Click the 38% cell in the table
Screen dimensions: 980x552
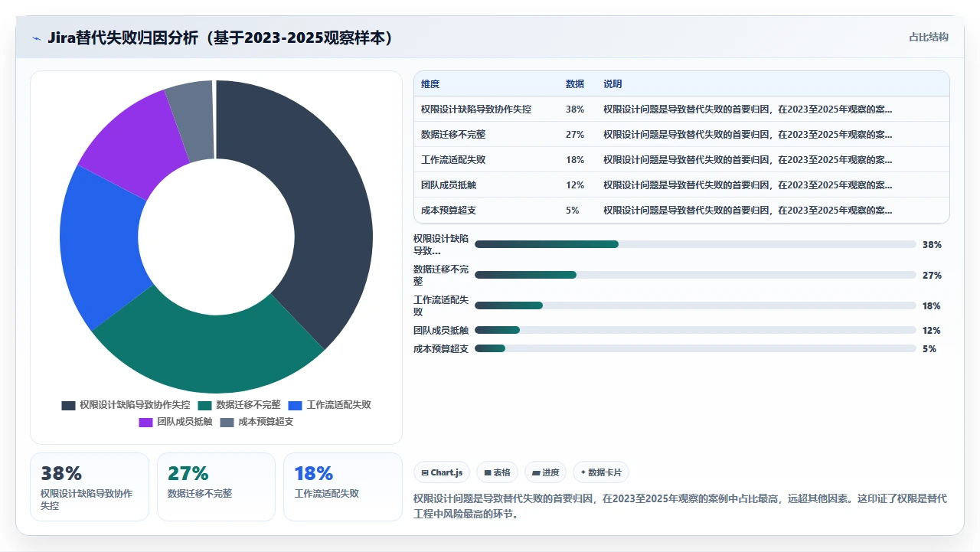pyautogui.click(x=575, y=109)
